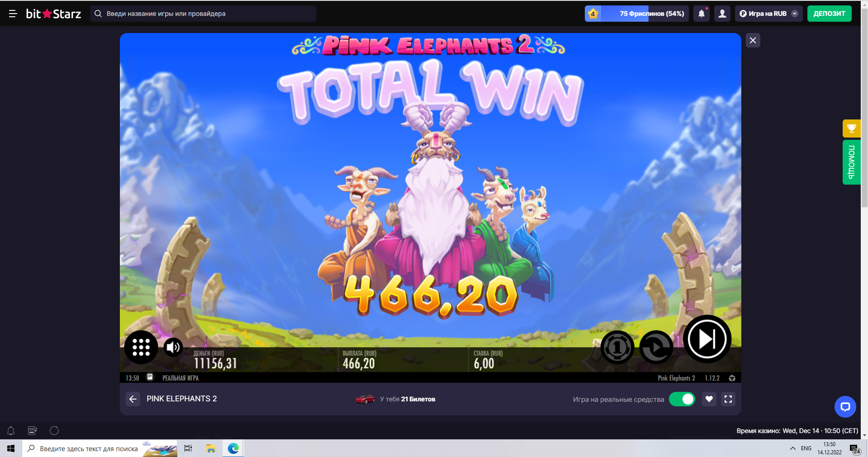Click the big 466,20 total win amount
The width and height of the screenshot is (868, 457).
click(431, 295)
